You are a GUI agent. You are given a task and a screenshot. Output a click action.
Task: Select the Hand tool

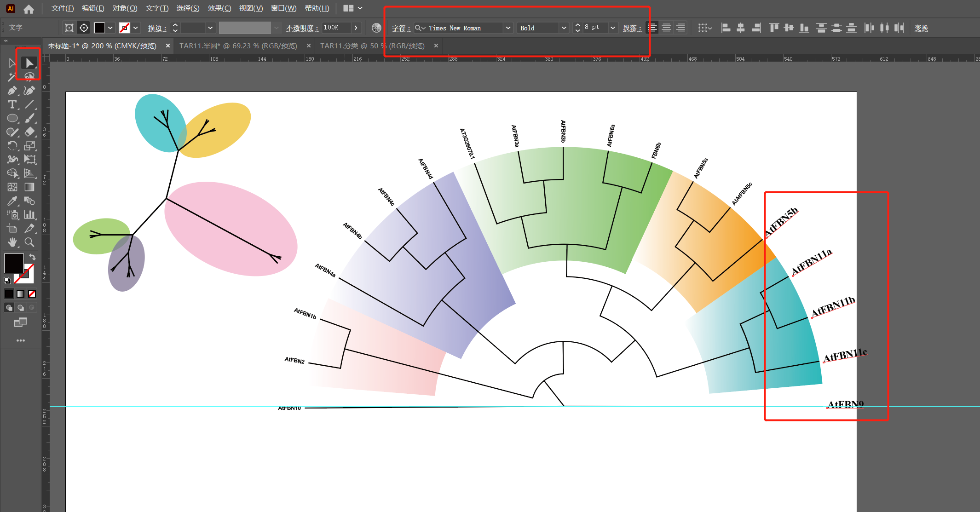[x=12, y=242]
